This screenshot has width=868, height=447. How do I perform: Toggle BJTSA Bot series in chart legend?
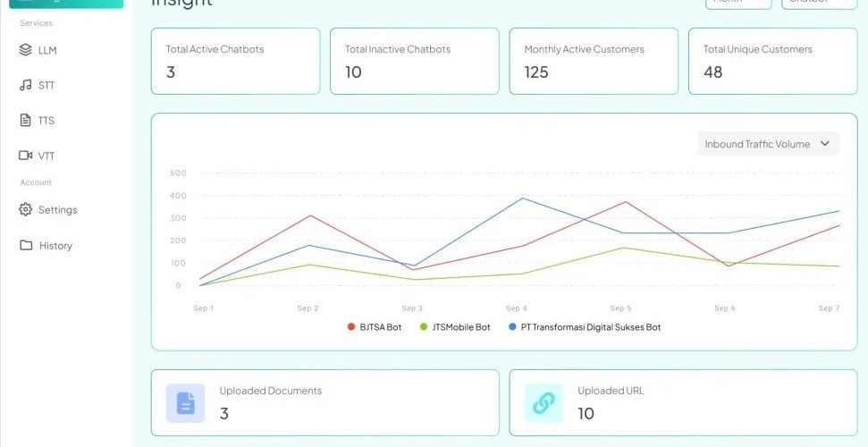click(375, 327)
